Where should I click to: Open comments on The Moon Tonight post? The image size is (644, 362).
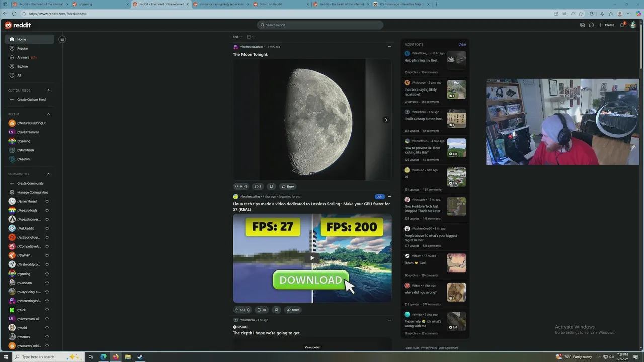(x=258, y=186)
